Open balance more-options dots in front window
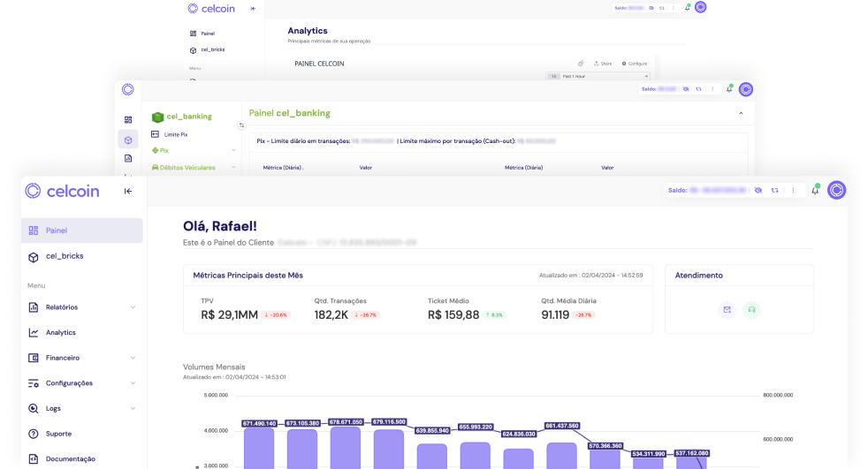The width and height of the screenshot is (868, 469). pyautogui.click(x=793, y=190)
